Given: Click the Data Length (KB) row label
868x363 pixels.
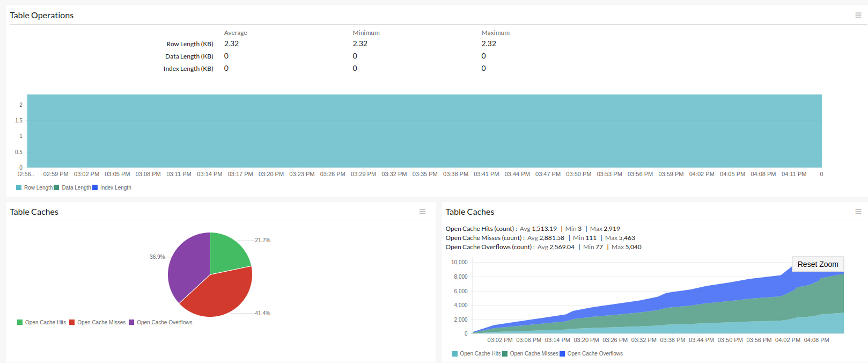Looking at the screenshot, I should (189, 56).
